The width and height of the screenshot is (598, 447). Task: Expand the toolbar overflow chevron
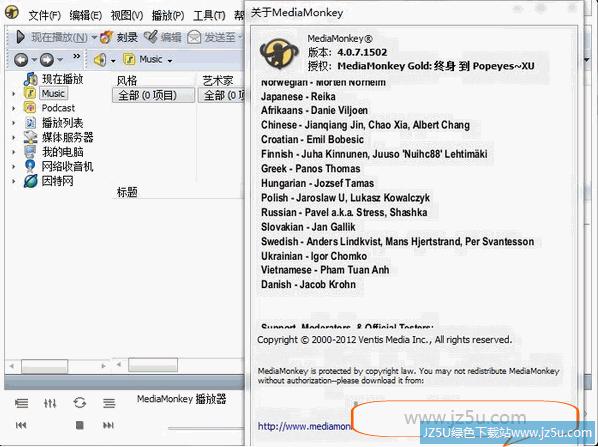pos(77,56)
